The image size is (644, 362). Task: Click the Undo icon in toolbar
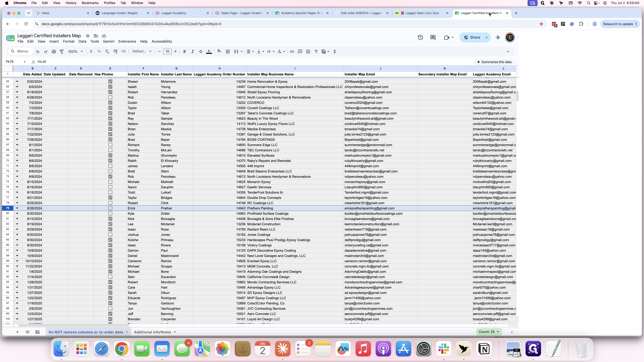38,51
